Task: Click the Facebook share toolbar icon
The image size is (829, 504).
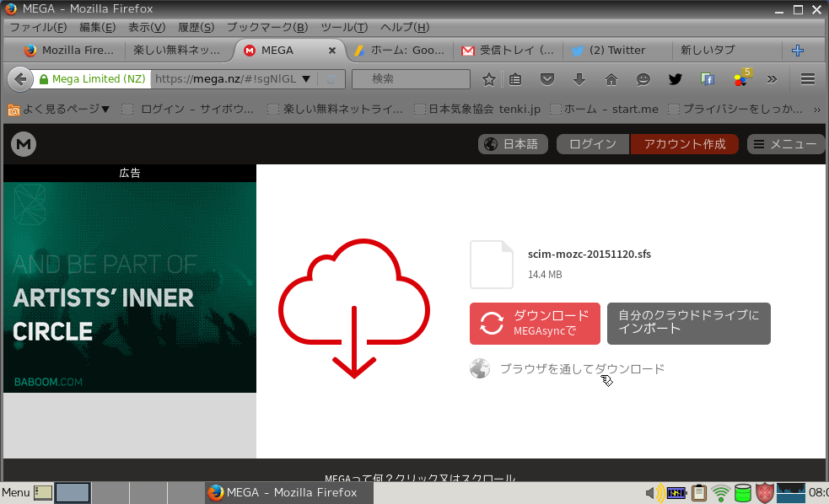Action: click(x=708, y=79)
